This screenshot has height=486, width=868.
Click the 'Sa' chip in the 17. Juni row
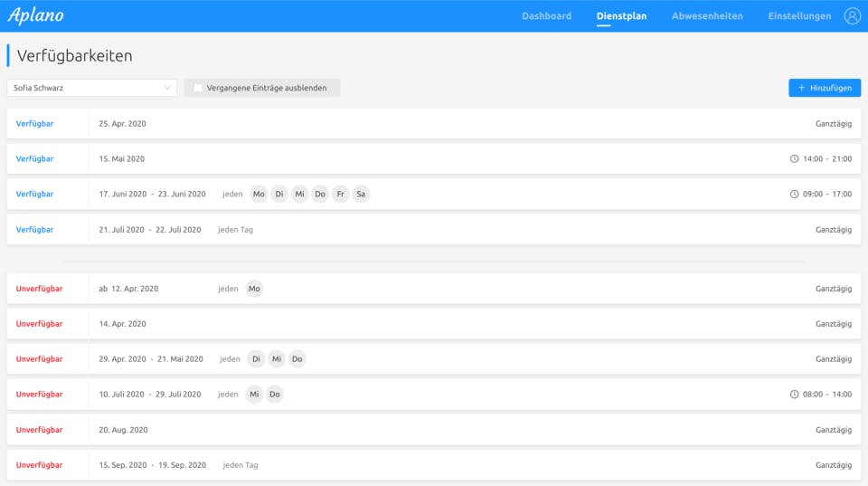point(361,194)
